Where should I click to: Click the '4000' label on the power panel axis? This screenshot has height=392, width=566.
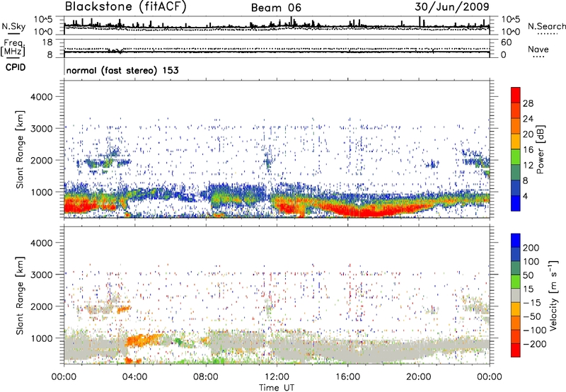(41, 97)
